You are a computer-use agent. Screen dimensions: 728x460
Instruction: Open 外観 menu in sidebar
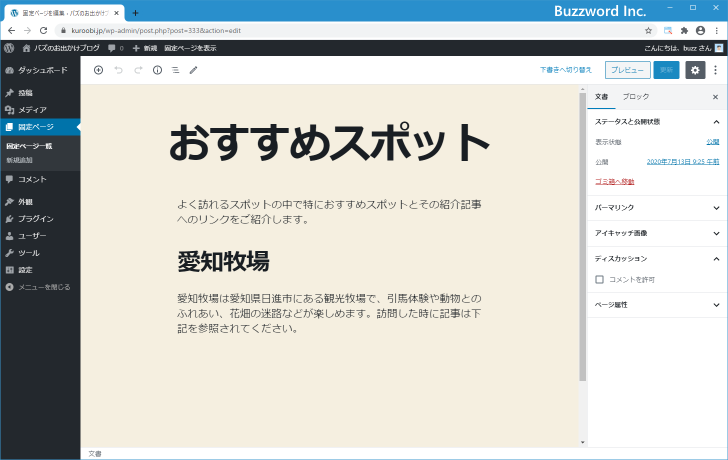[40, 202]
